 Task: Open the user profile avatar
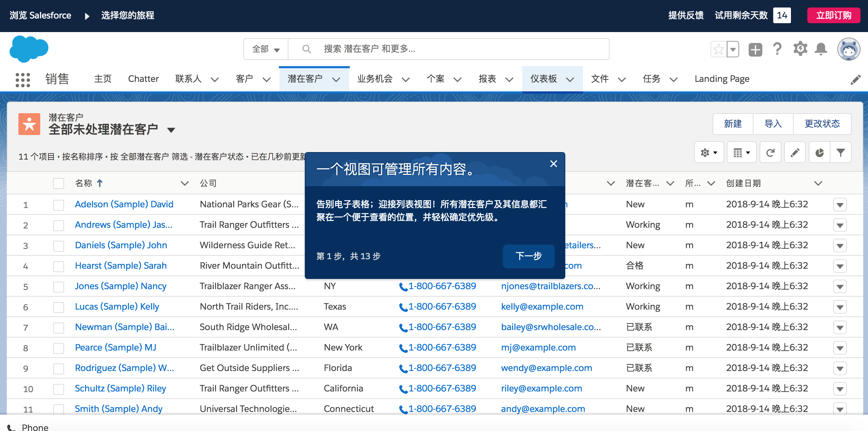[849, 49]
